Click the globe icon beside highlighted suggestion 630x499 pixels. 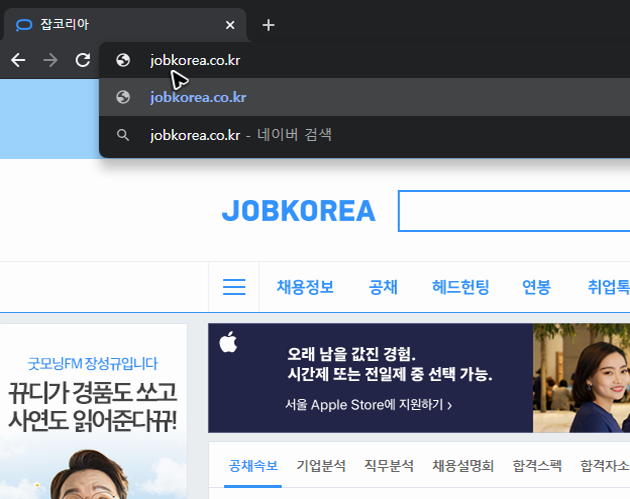[123, 97]
